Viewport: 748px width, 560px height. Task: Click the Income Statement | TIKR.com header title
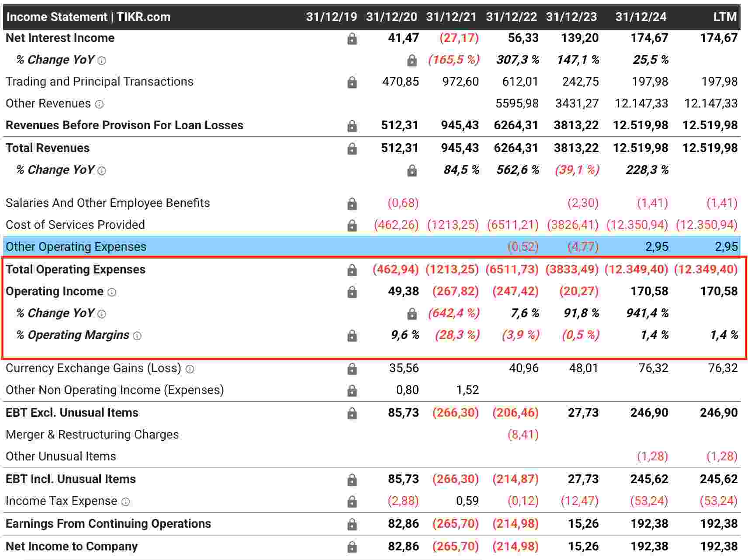pyautogui.click(x=88, y=17)
